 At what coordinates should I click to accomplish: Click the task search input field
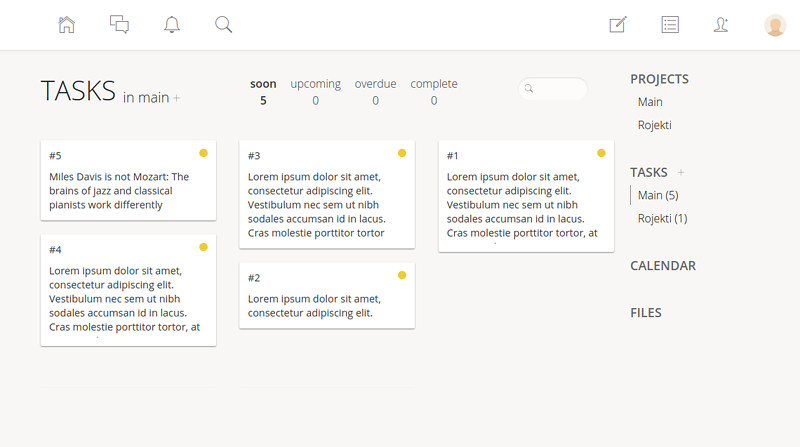pos(558,89)
